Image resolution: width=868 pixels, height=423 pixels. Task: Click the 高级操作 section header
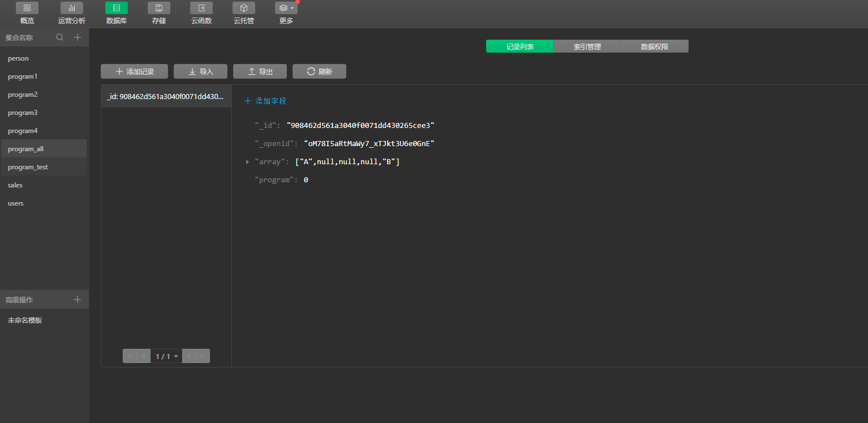[19, 300]
